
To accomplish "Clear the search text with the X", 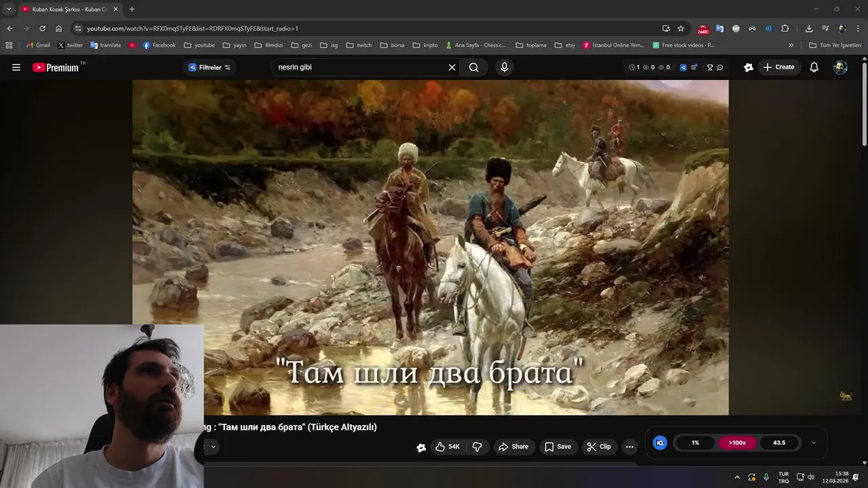I will pyautogui.click(x=452, y=67).
